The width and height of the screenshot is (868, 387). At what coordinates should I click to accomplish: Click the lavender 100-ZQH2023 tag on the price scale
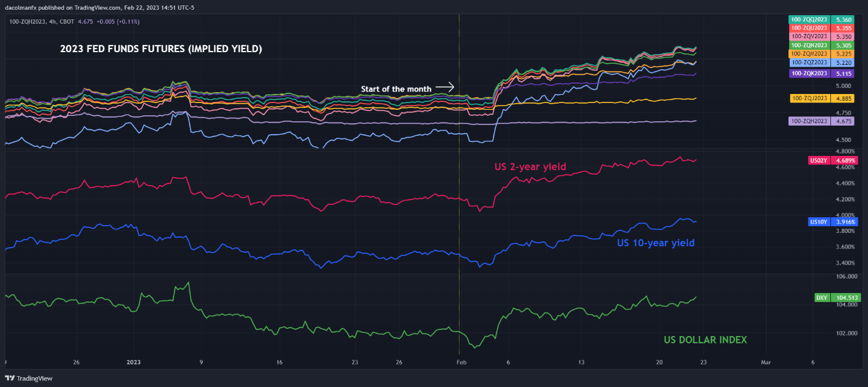[x=809, y=121]
